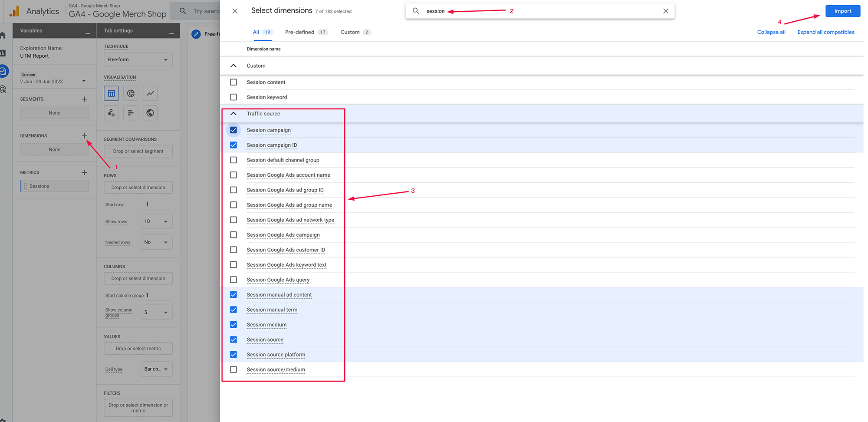This screenshot has height=422, width=868.
Task: Select the donut chart visualization
Action: (131, 93)
